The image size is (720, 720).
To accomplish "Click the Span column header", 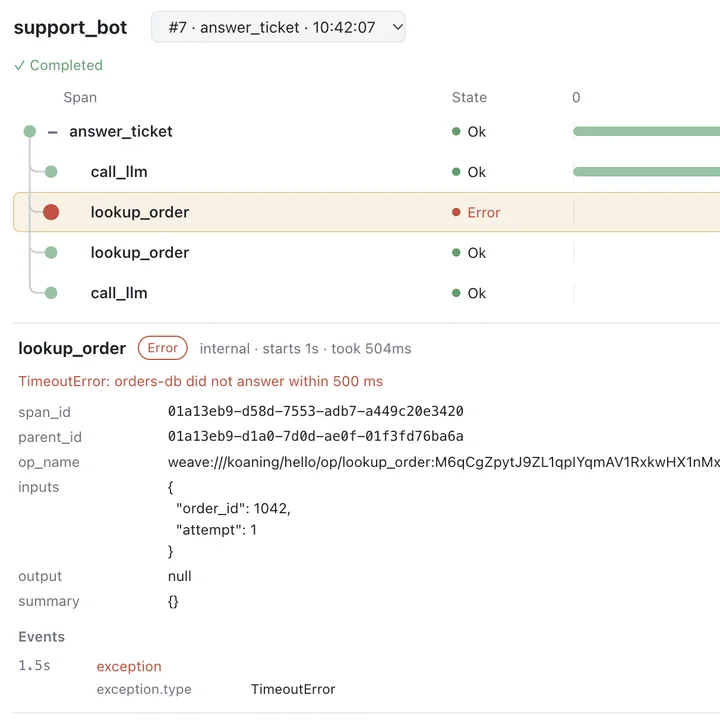I will [x=80, y=97].
